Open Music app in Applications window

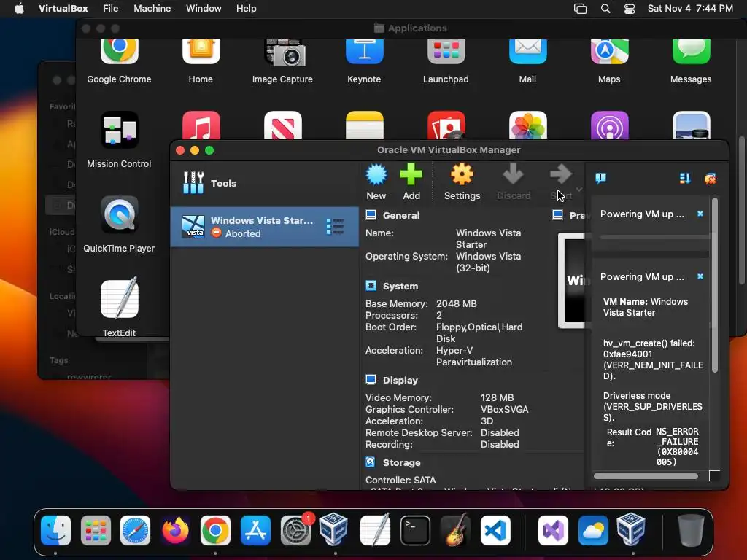click(x=201, y=125)
